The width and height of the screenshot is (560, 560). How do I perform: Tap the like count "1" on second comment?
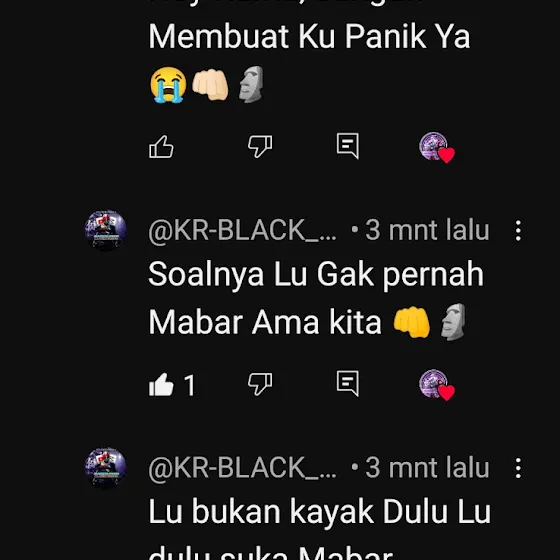click(x=190, y=385)
